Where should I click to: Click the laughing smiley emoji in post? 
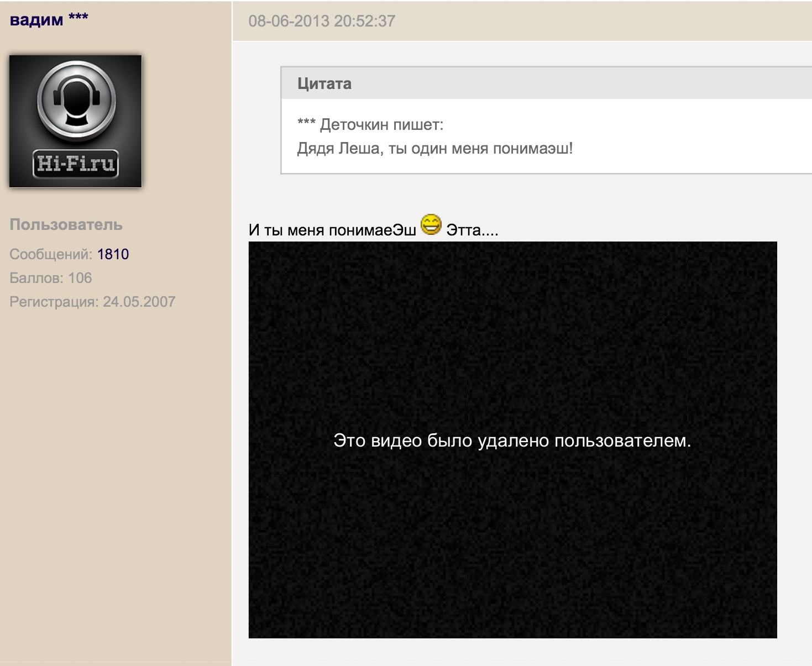431,225
